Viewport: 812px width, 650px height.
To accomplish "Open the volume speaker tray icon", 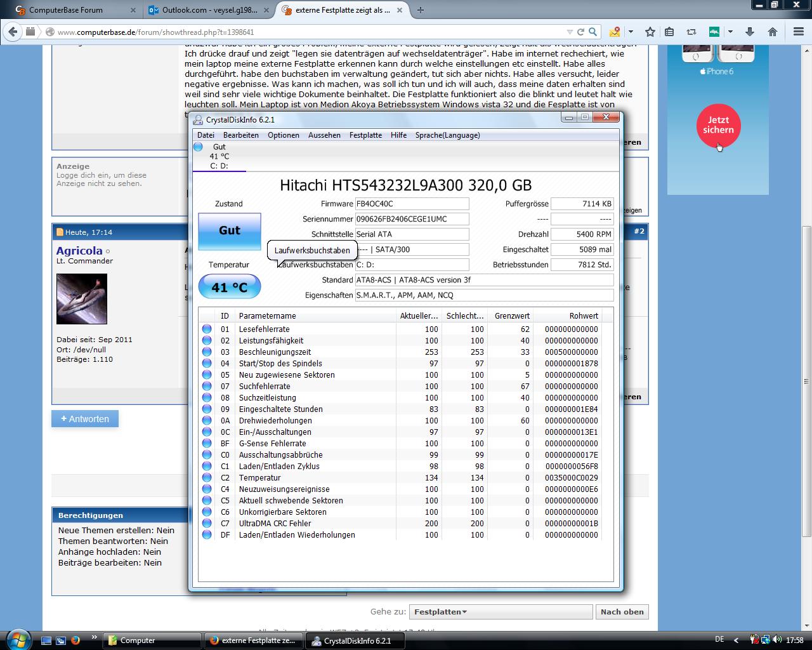I will [x=776, y=640].
